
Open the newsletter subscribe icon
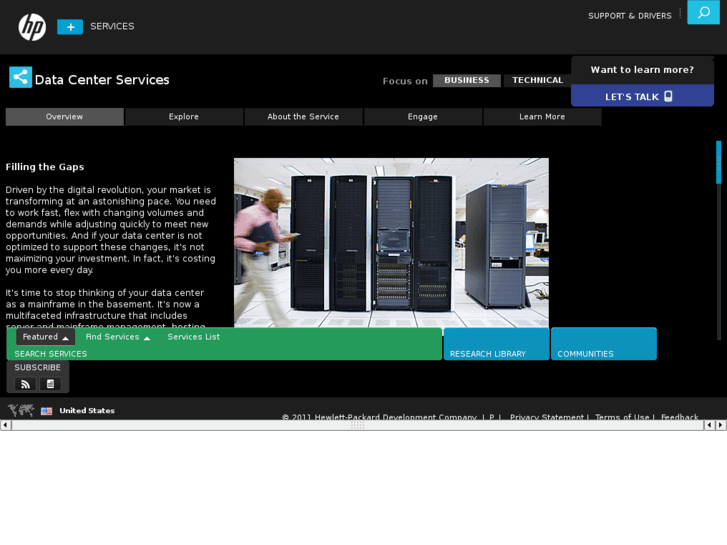[x=51, y=384]
